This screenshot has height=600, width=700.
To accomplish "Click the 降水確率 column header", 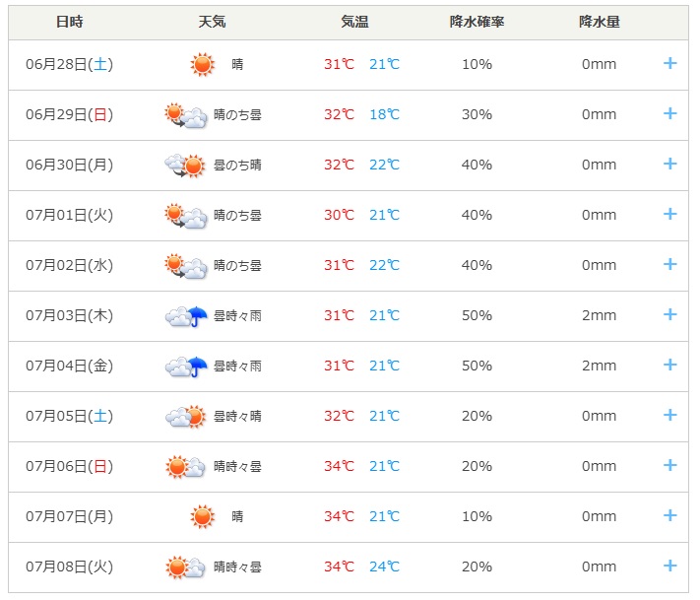I will point(477,22).
